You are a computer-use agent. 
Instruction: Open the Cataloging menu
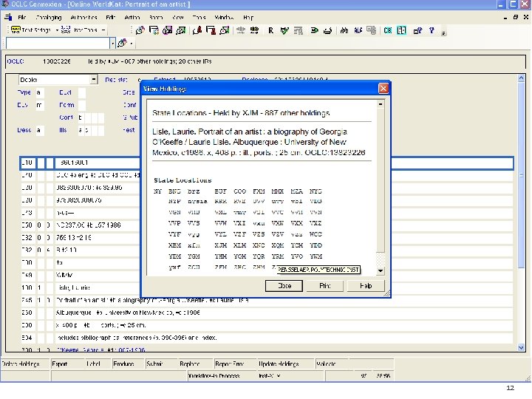coord(49,16)
